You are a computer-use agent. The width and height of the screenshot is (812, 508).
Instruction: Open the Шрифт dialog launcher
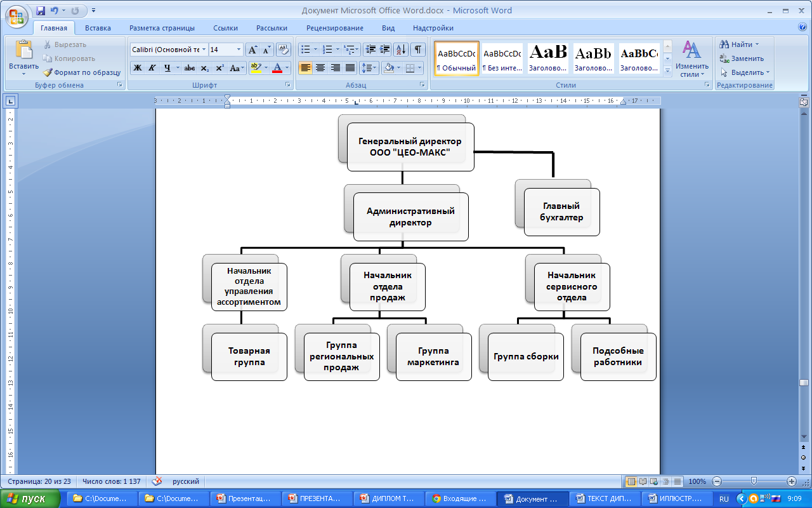tap(287, 84)
